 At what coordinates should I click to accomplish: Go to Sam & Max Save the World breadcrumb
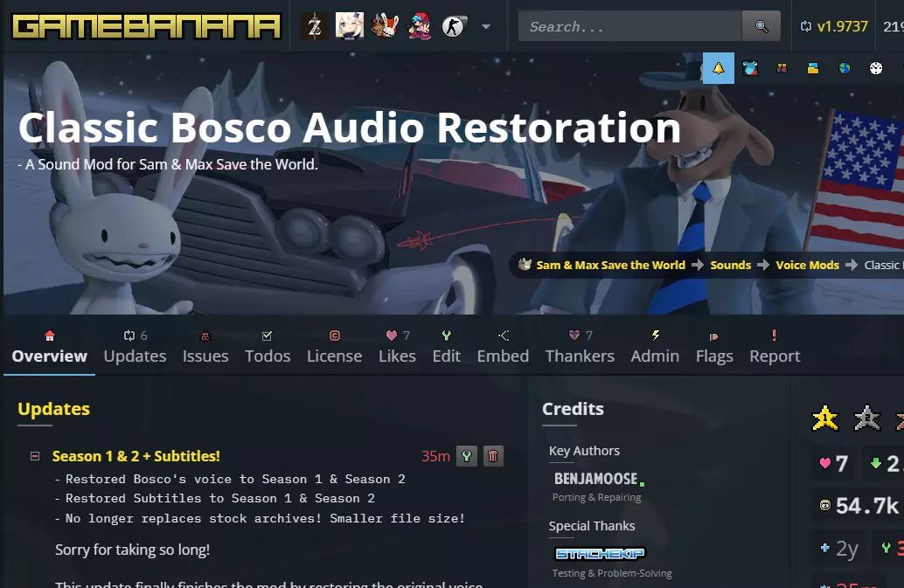(x=610, y=265)
